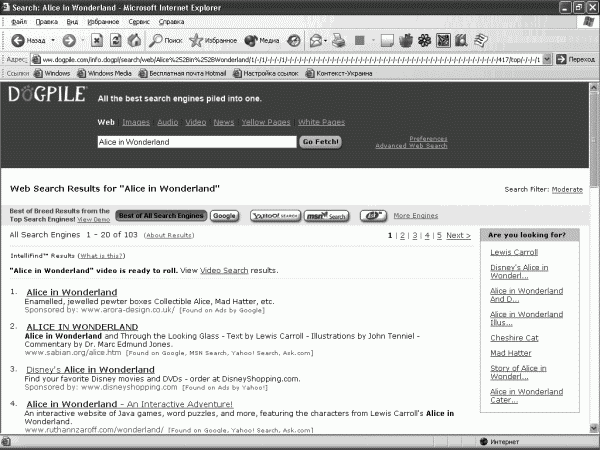Click the Alice in Wonderland search field
This screenshot has width=600, height=450.
coord(197,142)
